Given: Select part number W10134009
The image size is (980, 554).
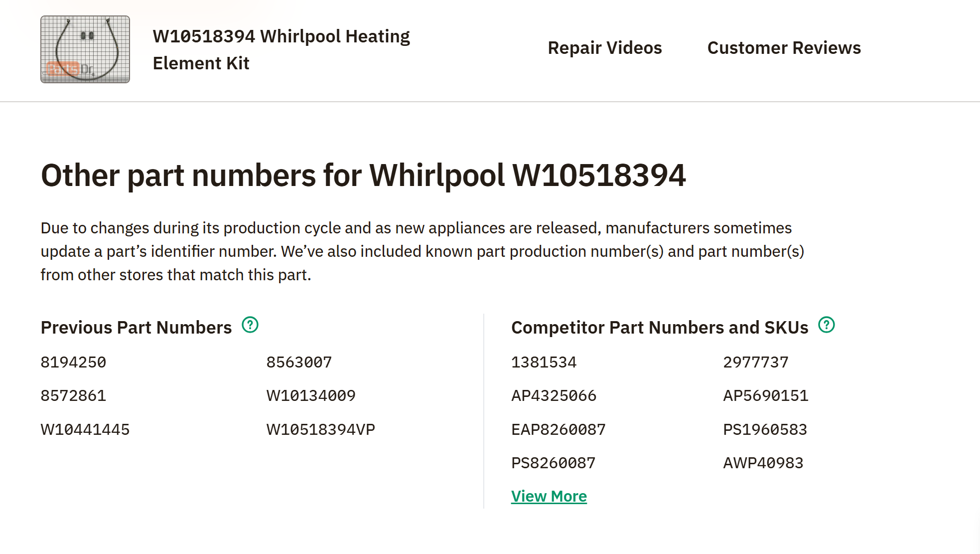Looking at the screenshot, I should pos(311,396).
